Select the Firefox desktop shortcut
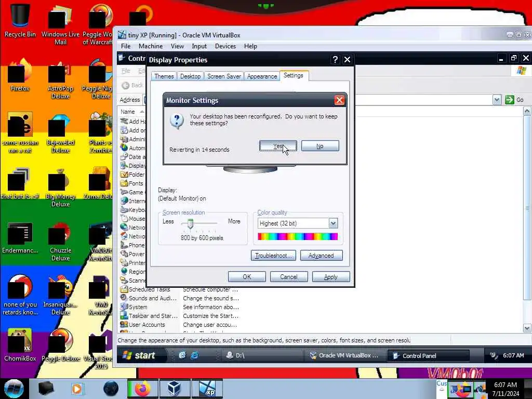Viewport: 532px width, 399px height. 20,75
